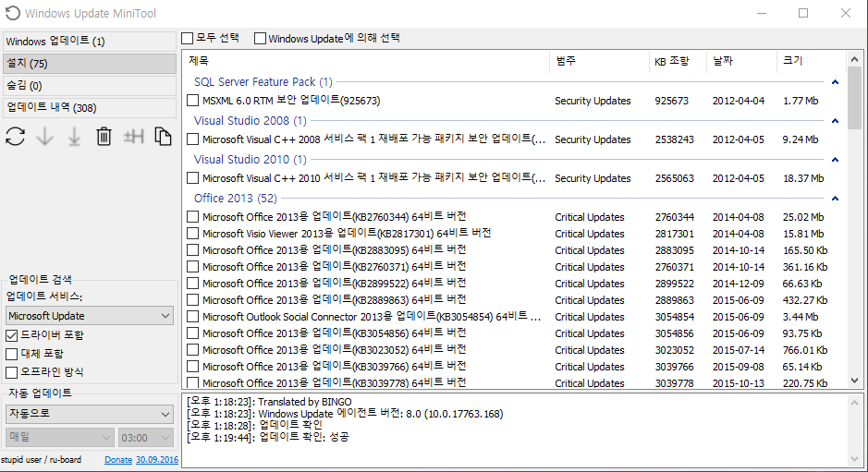Click the Visual Studio 2008 (1) group title

pyautogui.click(x=251, y=121)
